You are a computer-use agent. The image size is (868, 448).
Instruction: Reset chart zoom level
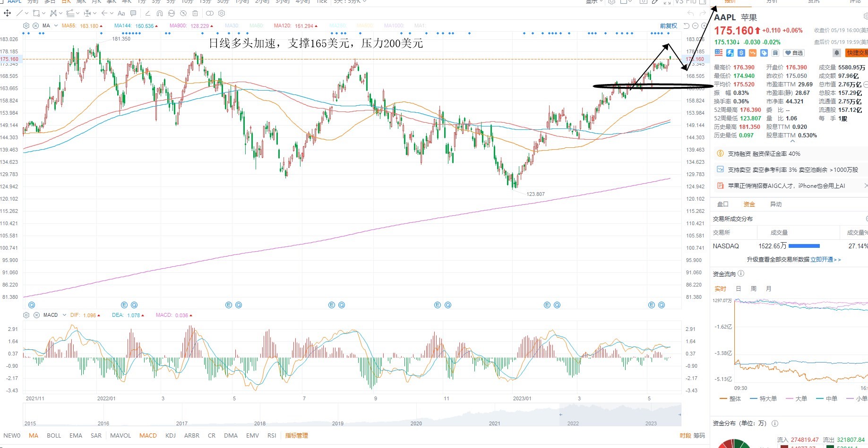[687, 25]
